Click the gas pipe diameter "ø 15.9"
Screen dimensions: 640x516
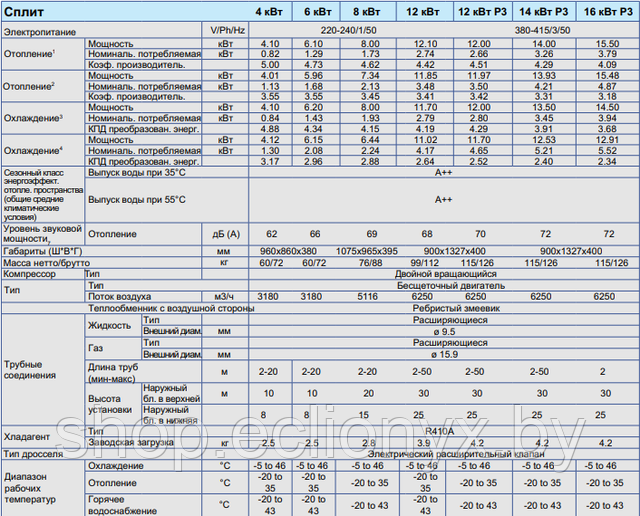coord(445,354)
